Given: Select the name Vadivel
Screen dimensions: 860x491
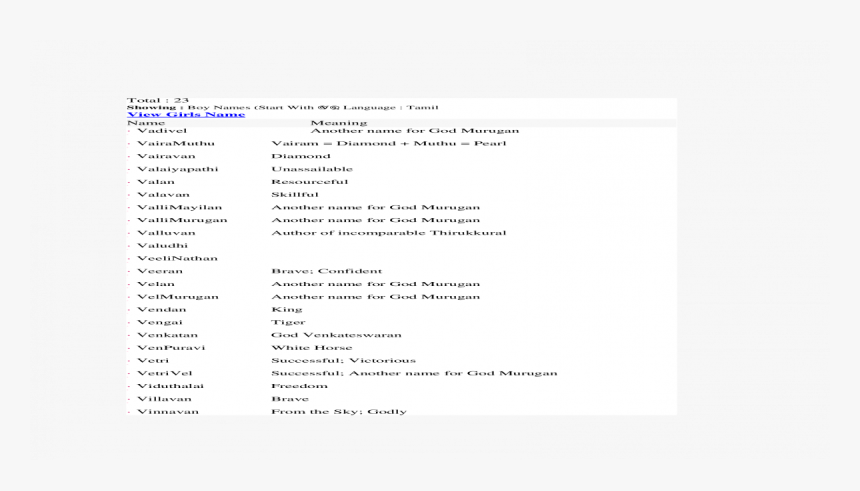Looking at the screenshot, I should 162,131.
